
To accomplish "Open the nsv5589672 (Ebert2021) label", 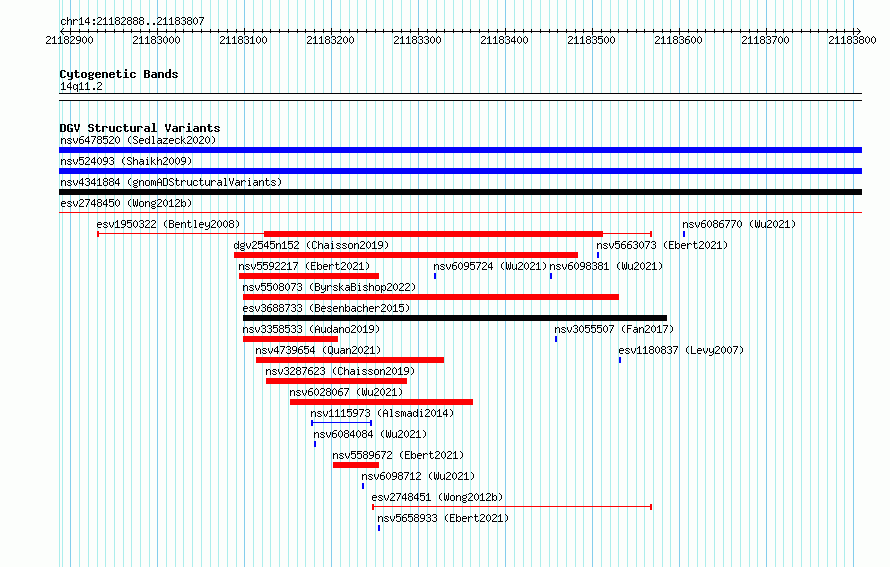I will pyautogui.click(x=398, y=455).
